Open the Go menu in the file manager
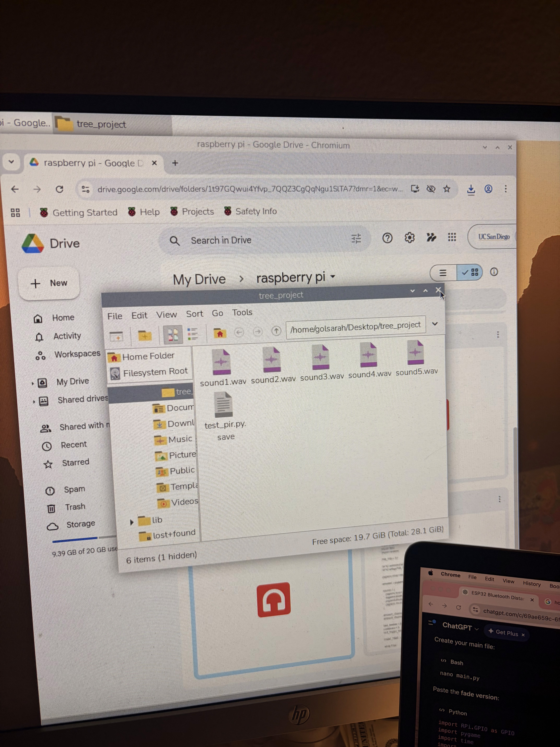This screenshot has width=560, height=747. (x=217, y=313)
